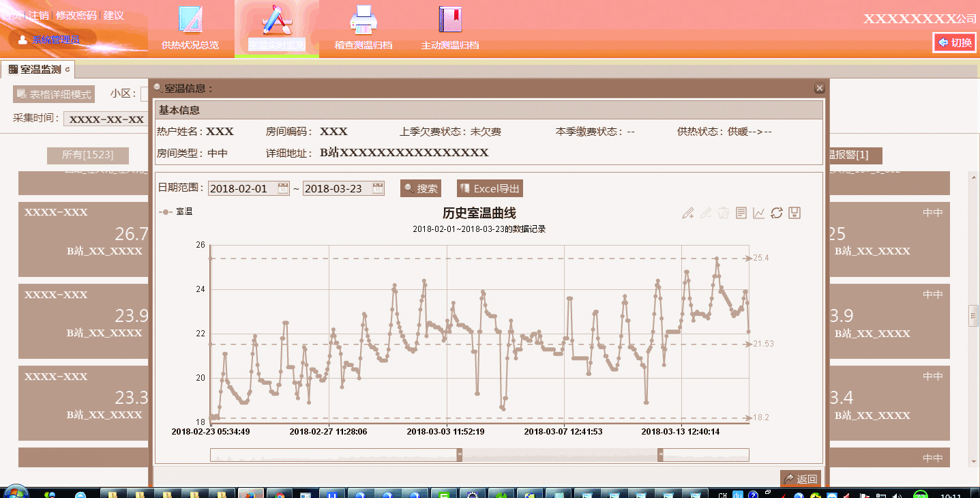The height and width of the screenshot is (498, 980).
Task: Click the Excel导出 button
Action: point(490,189)
